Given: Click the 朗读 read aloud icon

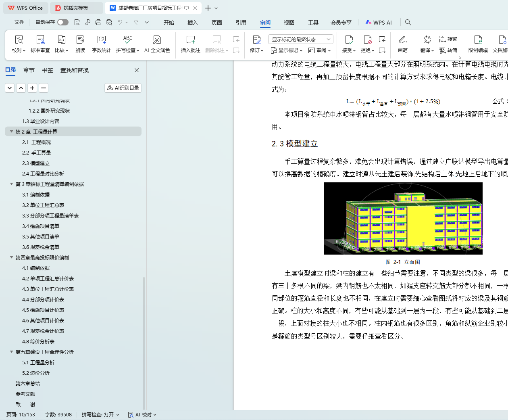Looking at the screenshot, I should pyautogui.click(x=80, y=44).
